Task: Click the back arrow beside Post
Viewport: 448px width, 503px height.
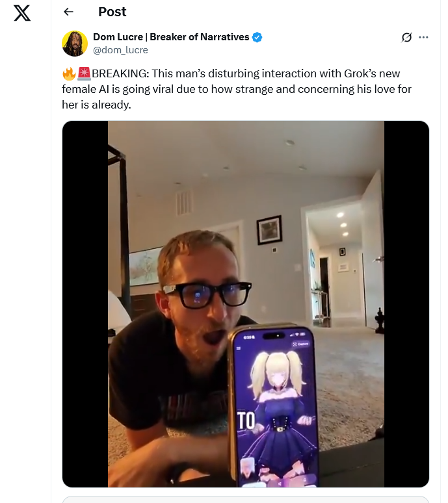Action: tap(68, 12)
